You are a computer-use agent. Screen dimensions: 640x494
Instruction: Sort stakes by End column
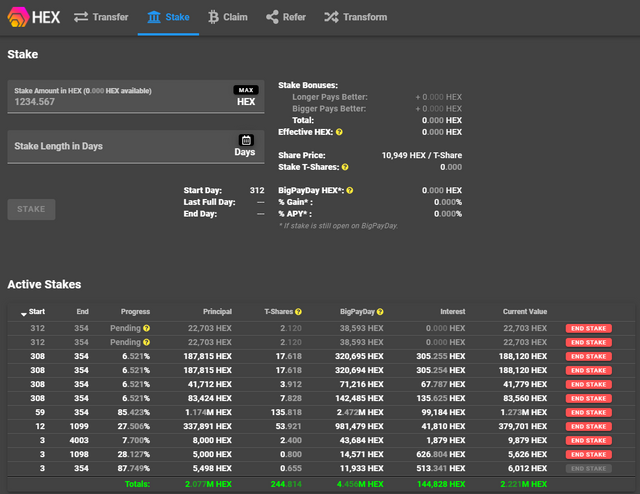point(82,312)
